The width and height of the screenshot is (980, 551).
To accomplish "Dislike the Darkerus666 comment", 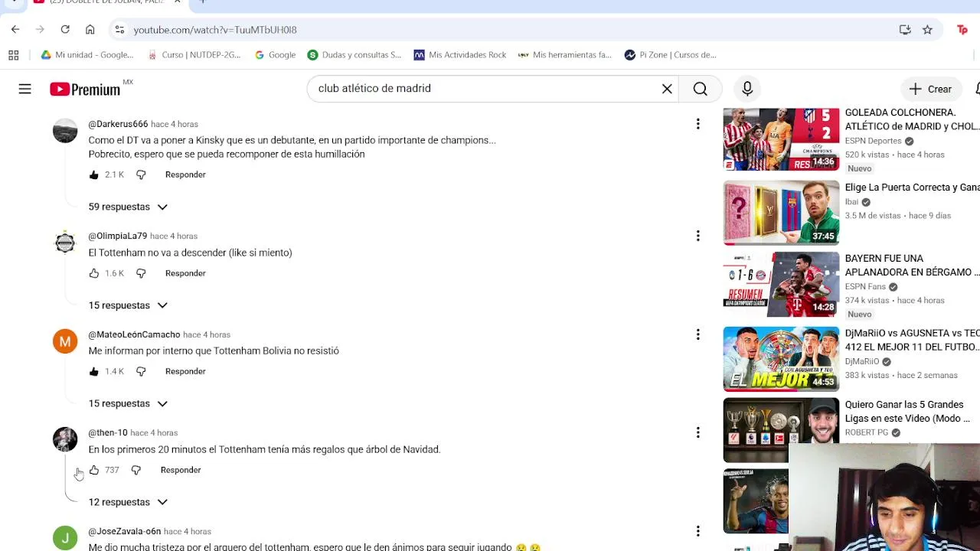I will (x=141, y=174).
